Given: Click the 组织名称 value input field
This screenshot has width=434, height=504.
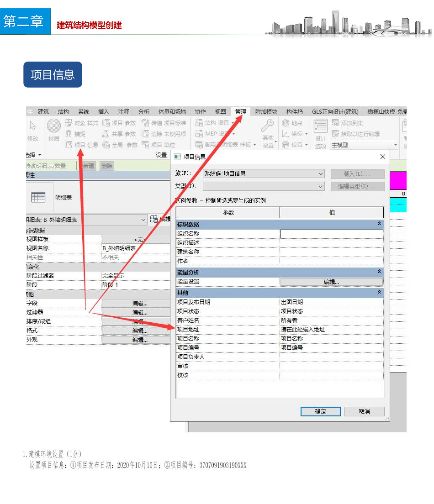Looking at the screenshot, I should (331, 234).
